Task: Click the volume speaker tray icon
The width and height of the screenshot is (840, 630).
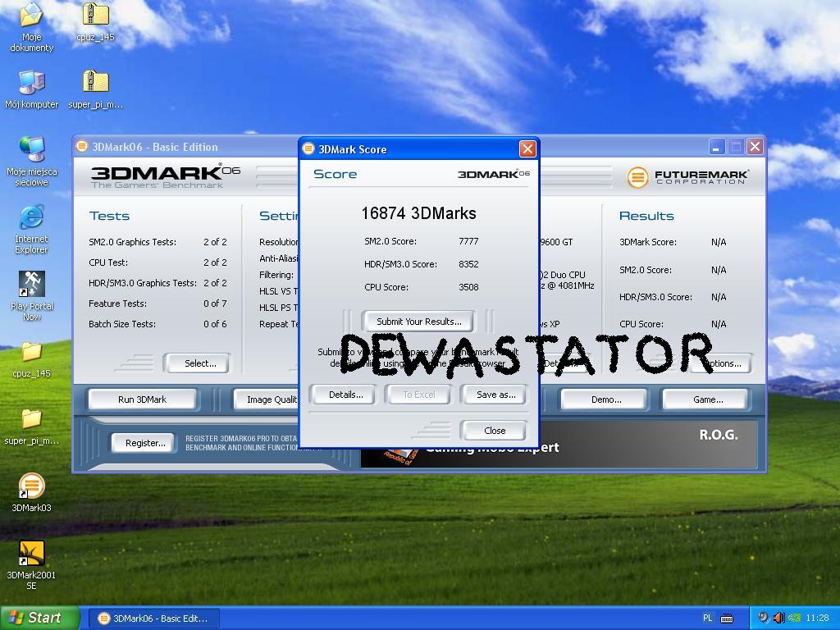Action: (778, 619)
